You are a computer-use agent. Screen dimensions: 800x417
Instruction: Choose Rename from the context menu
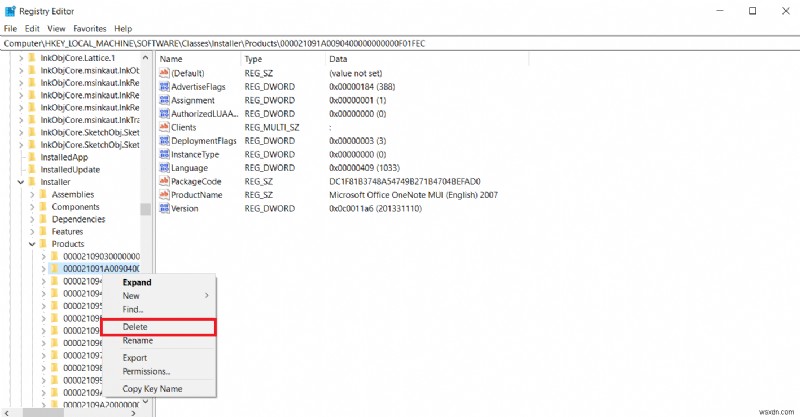tap(159, 340)
